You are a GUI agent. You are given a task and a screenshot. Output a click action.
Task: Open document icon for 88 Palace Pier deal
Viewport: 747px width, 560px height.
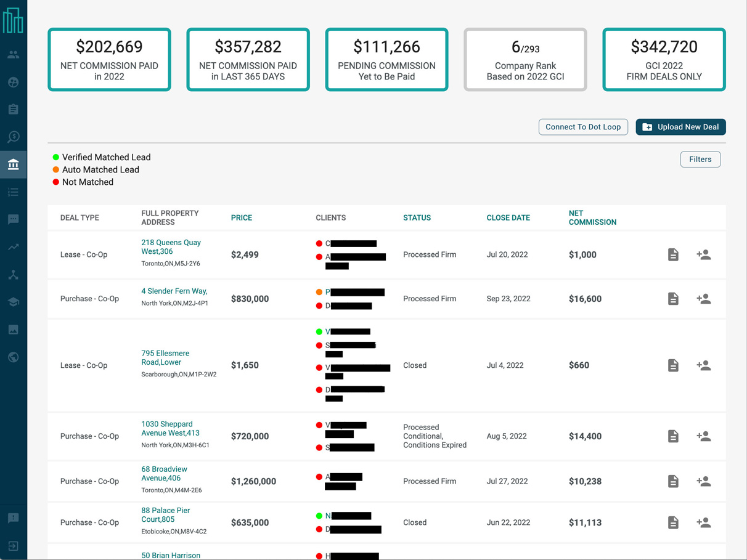pos(673,522)
